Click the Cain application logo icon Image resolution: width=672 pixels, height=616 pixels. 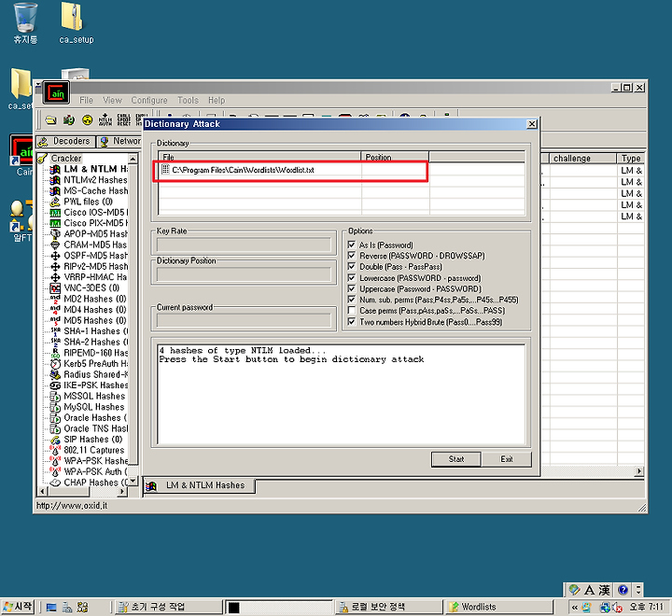(56, 92)
